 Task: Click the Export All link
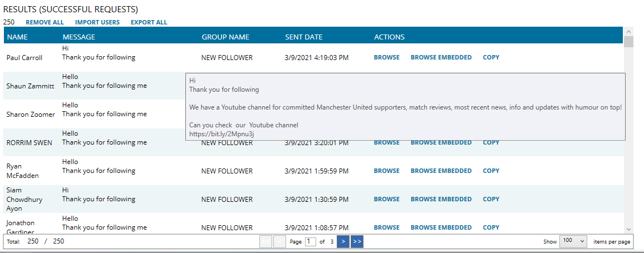tap(149, 22)
